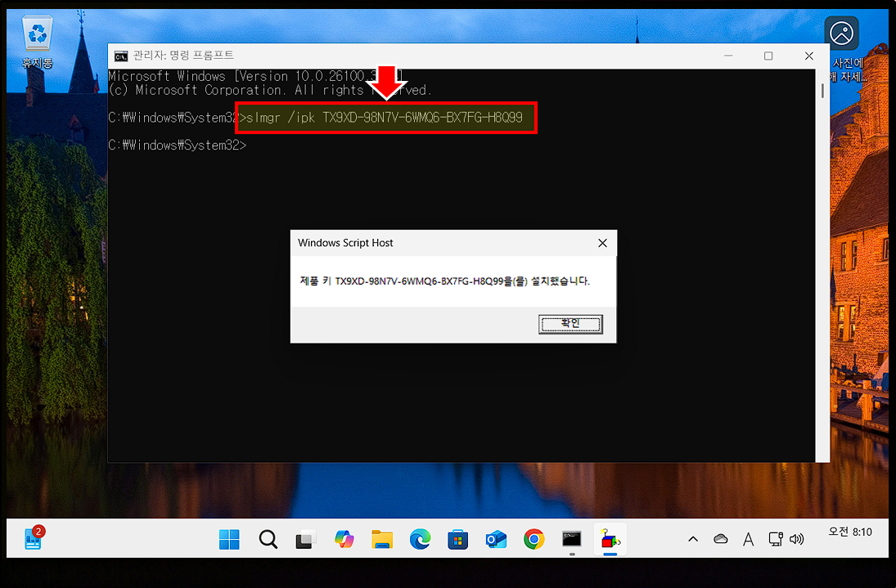Switch to the running Script Host app in taskbar
The width and height of the screenshot is (896, 588).
pyautogui.click(x=610, y=539)
